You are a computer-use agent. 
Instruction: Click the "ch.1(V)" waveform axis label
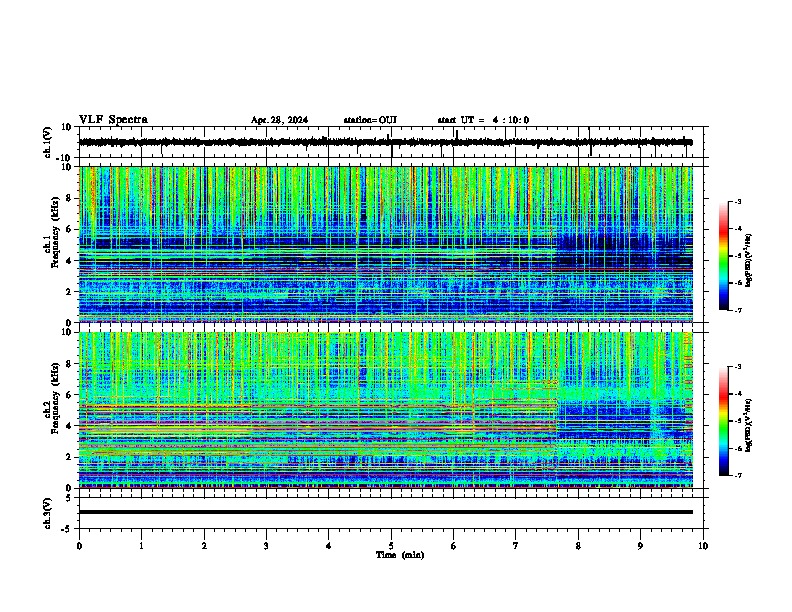pyautogui.click(x=48, y=142)
